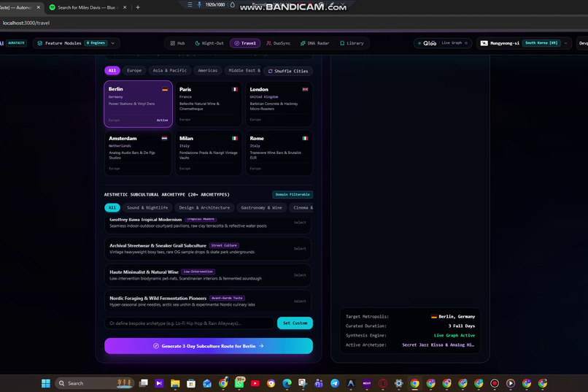588x392 pixels.
Task: Switch to the Hub tab
Action: point(178,43)
